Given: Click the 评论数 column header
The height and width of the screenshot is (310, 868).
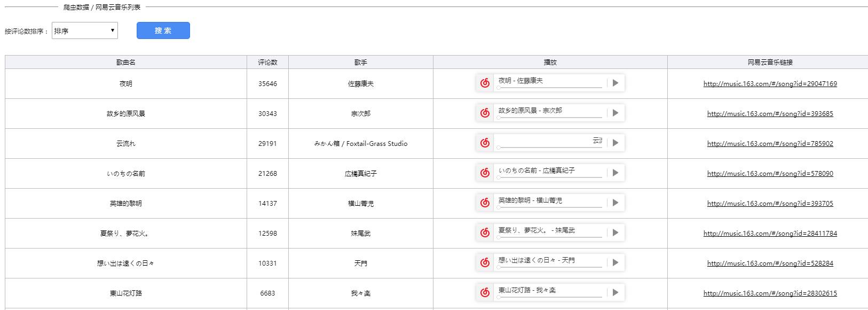Looking at the screenshot, I should coord(267,62).
